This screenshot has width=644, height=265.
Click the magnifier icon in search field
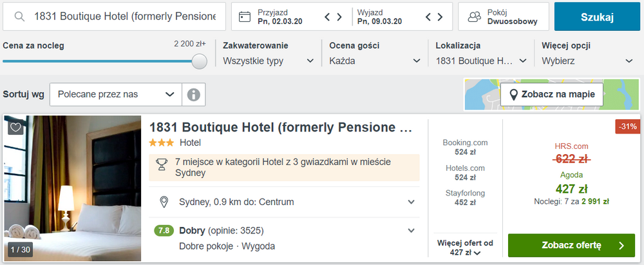pyautogui.click(x=19, y=17)
